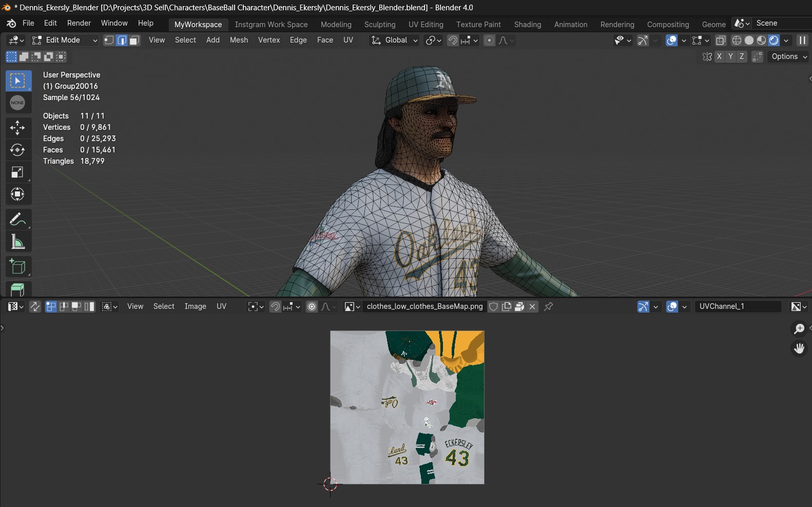Switch to UV face select mode
Image resolution: width=812 pixels, height=507 pixels.
[76, 306]
